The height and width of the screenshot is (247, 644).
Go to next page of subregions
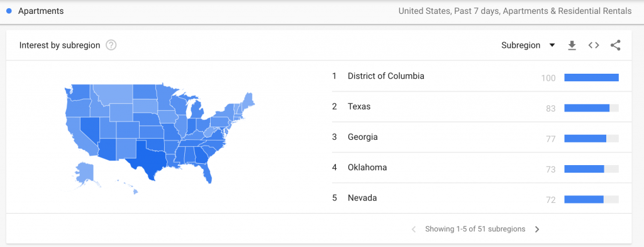point(537,229)
